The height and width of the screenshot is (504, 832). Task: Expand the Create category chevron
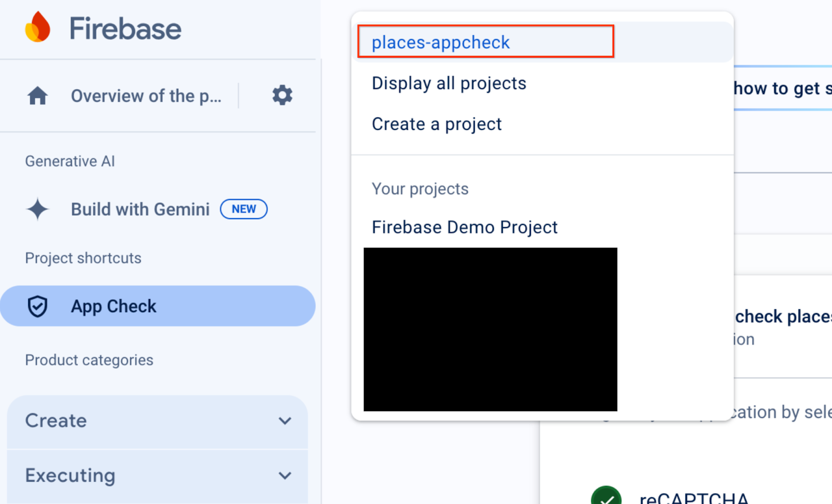point(284,421)
